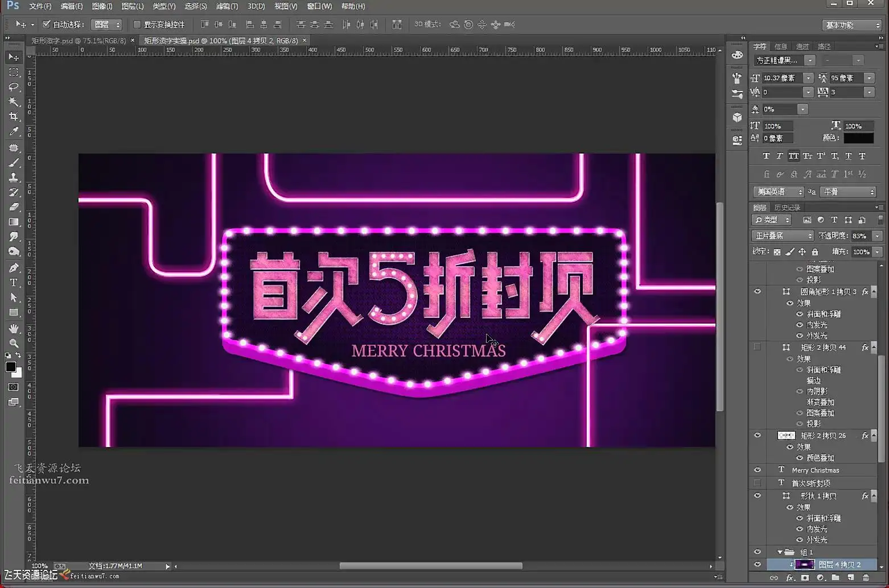Open the Auto-Select 图层 dropdown
The width and height of the screenshot is (889, 588).
[x=107, y=24]
